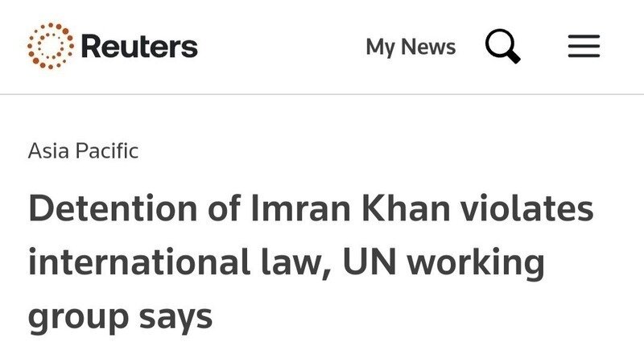Expand the hamburger navigation menu
The width and height of the screenshot is (644, 362).
[584, 47]
